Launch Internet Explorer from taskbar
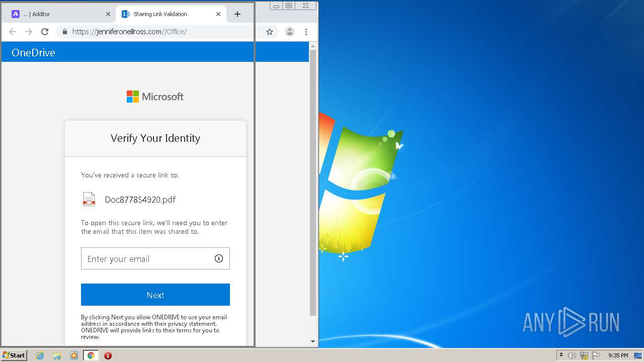Image resolution: width=644 pixels, height=362 pixels. click(x=40, y=355)
